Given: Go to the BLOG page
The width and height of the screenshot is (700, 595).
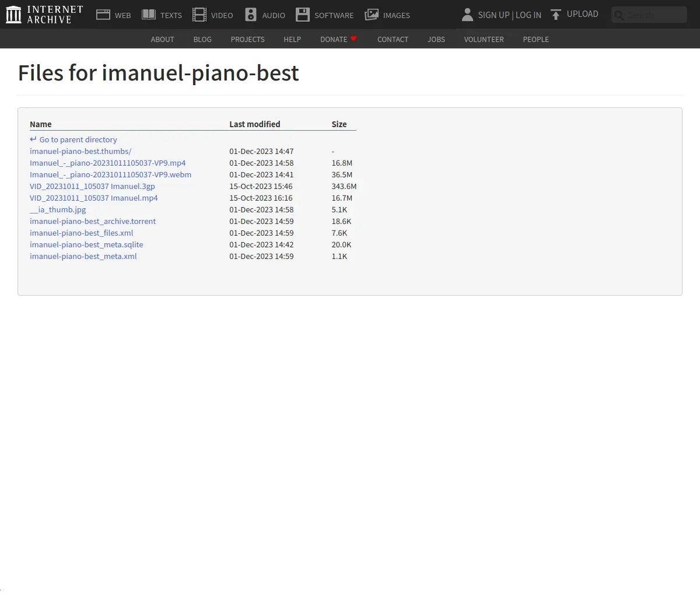Looking at the screenshot, I should pos(202,39).
